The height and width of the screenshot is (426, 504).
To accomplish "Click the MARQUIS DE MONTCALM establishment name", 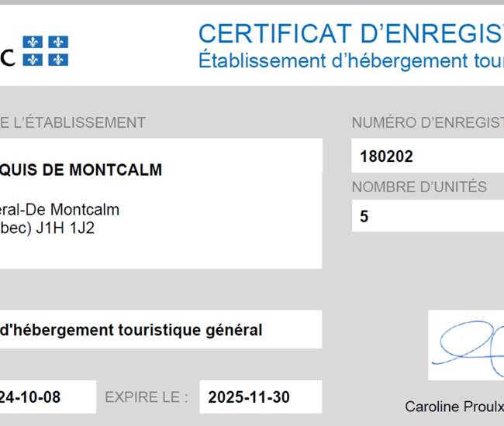I will click(x=81, y=170).
